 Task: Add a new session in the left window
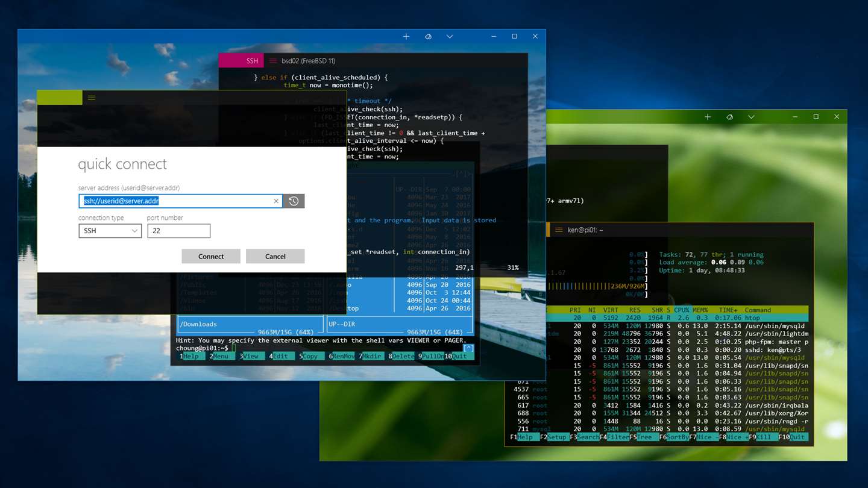[406, 37]
